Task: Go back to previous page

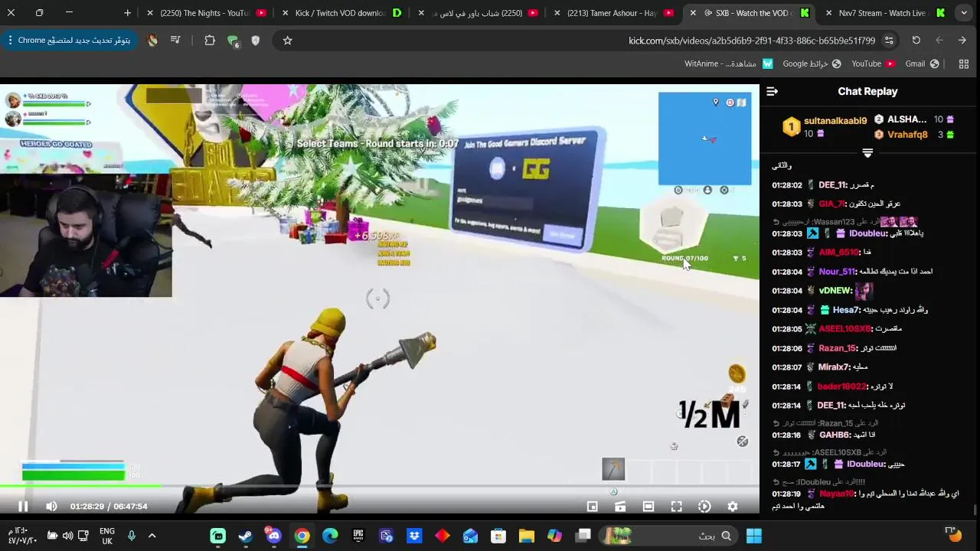Action: [x=962, y=41]
